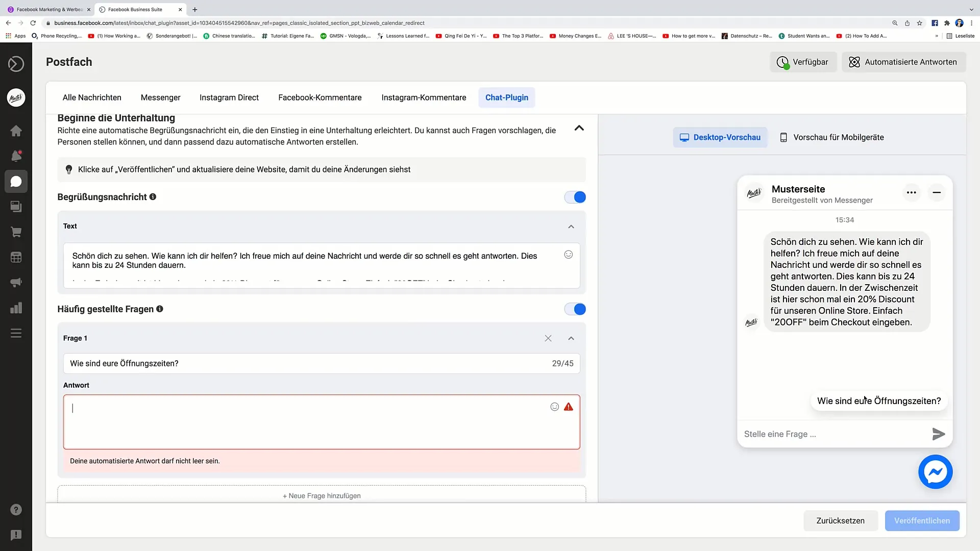Image resolution: width=980 pixels, height=551 pixels.
Task: Insert emoji in greeting text field
Action: pos(568,255)
